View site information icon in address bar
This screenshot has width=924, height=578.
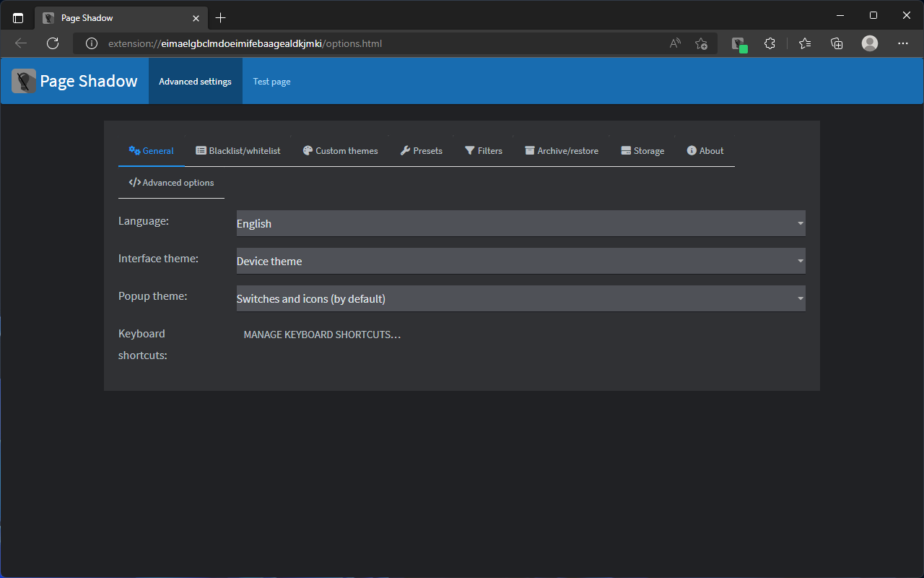(x=91, y=43)
